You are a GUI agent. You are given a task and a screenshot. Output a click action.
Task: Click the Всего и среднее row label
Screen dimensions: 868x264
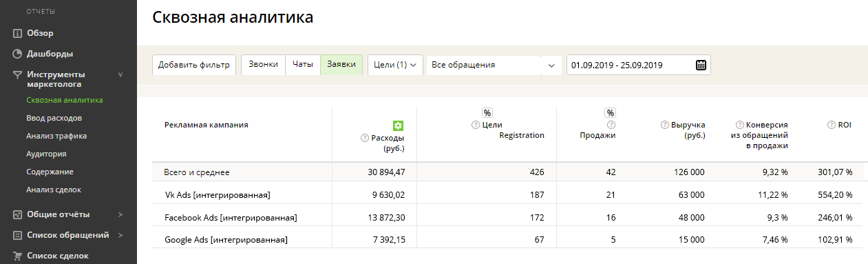tap(197, 172)
